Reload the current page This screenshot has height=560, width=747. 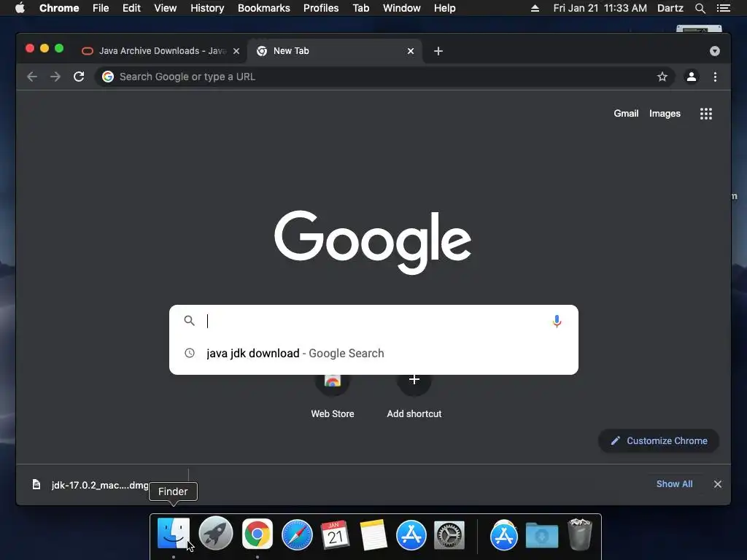coord(79,77)
